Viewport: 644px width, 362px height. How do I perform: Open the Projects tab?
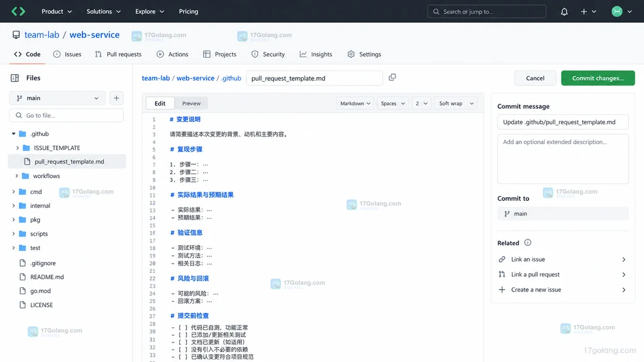click(219, 54)
